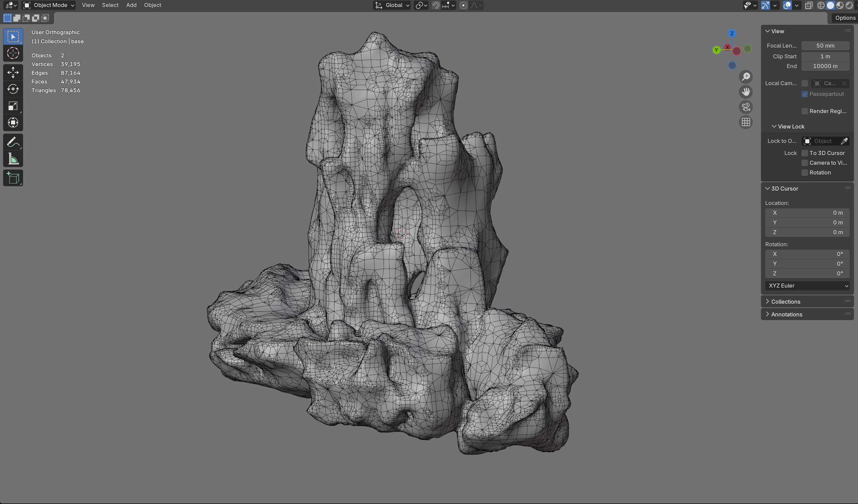Activate the Move tool
The height and width of the screenshot is (504, 858).
tap(13, 72)
